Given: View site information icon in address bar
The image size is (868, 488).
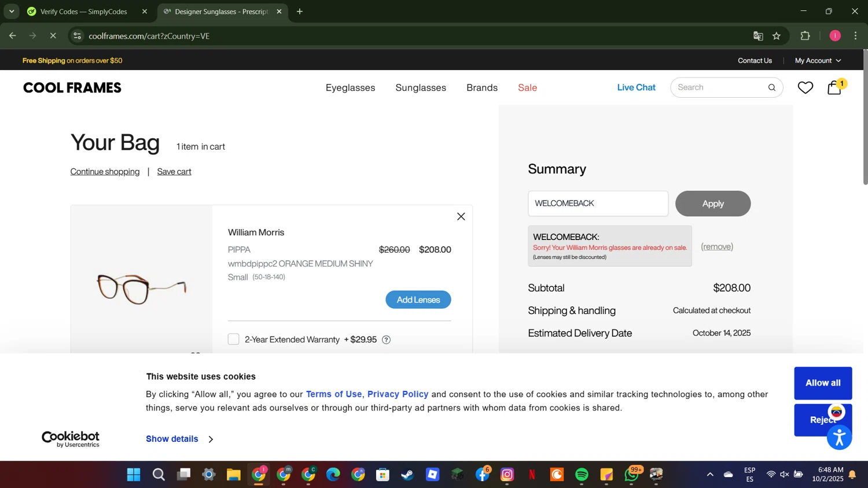Looking at the screenshot, I should pyautogui.click(x=78, y=36).
